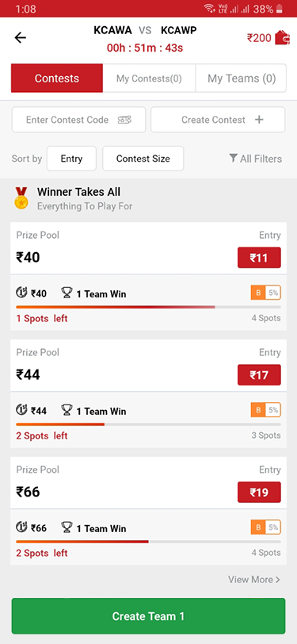
Task: Tap the gold medal Winner Takes All icon
Action: pyautogui.click(x=21, y=198)
